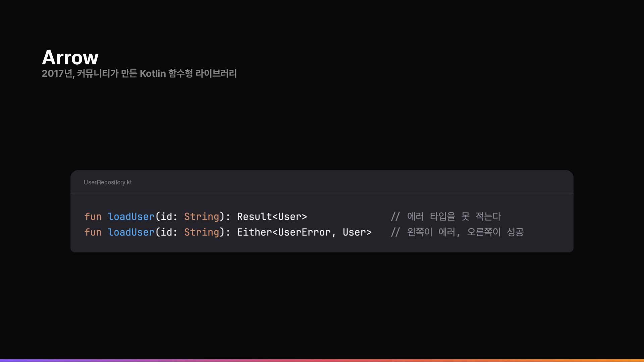Click "String" parameter type on the Result line
The image size is (644, 362).
click(202, 217)
